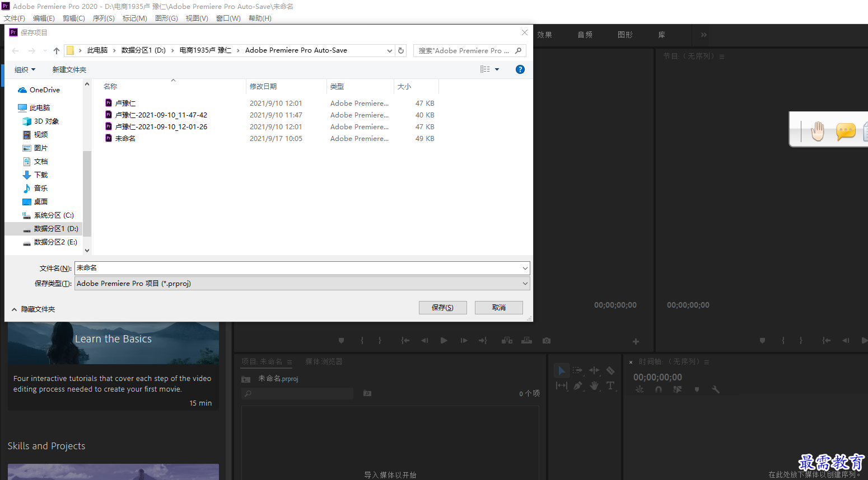
Task: Toggle insert sequences as nests button
Action: point(640,389)
